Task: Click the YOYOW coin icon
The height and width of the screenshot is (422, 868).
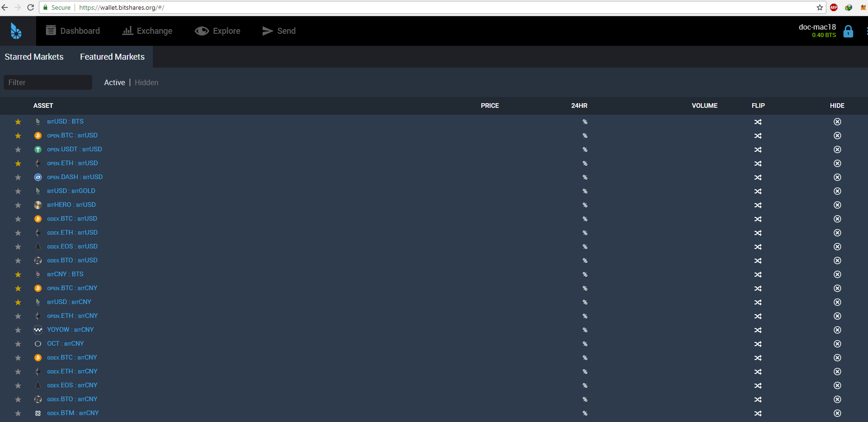Action: (38, 330)
